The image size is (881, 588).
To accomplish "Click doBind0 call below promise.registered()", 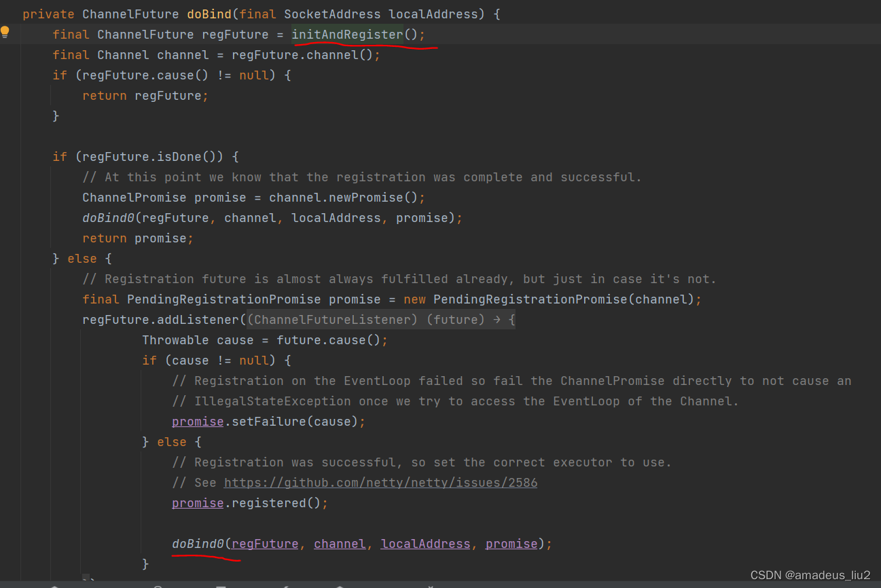I will click(x=198, y=544).
